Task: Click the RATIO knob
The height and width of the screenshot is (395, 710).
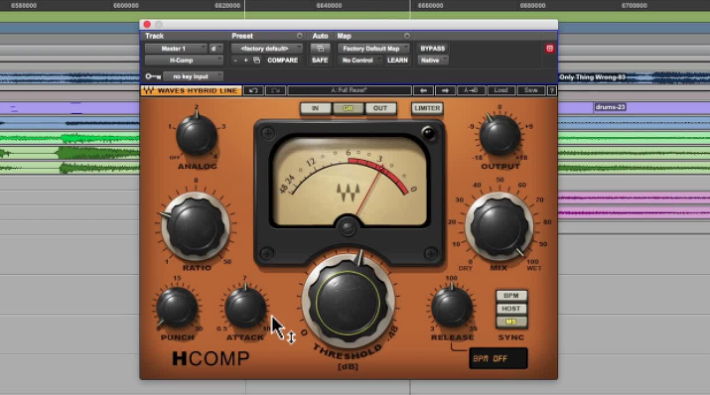Action: 196,226
